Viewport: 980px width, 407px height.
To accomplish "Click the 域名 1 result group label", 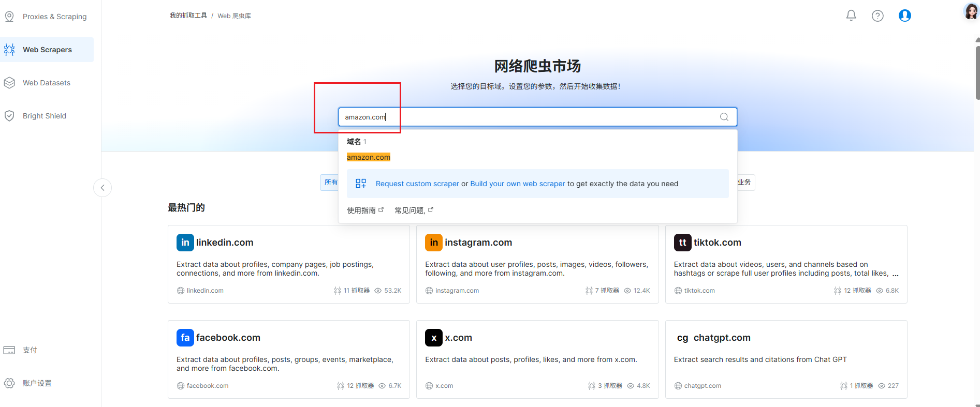I will point(356,142).
